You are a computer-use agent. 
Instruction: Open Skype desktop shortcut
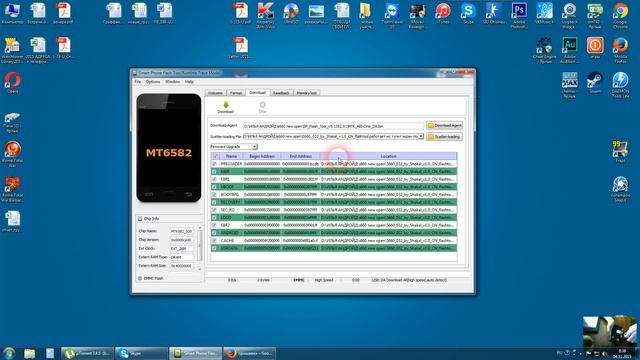468,13
